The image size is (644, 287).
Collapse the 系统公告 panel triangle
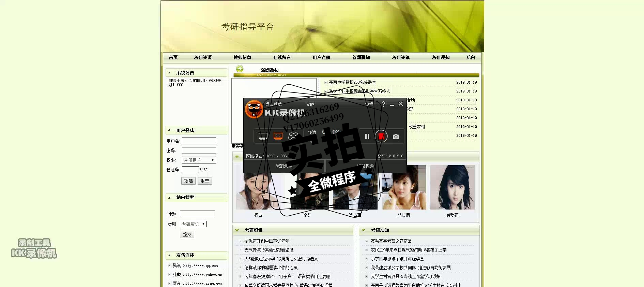(169, 72)
